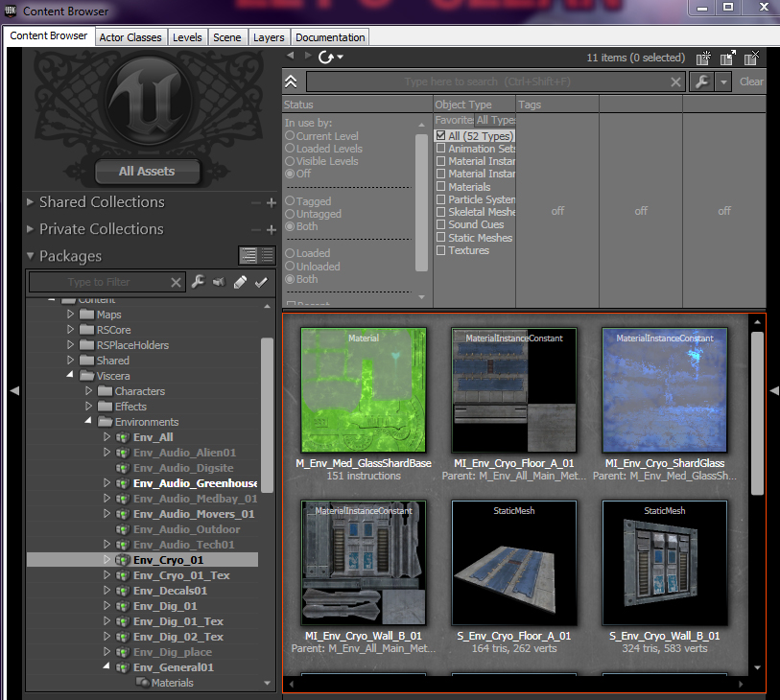Click the Clear filters button

point(751,82)
